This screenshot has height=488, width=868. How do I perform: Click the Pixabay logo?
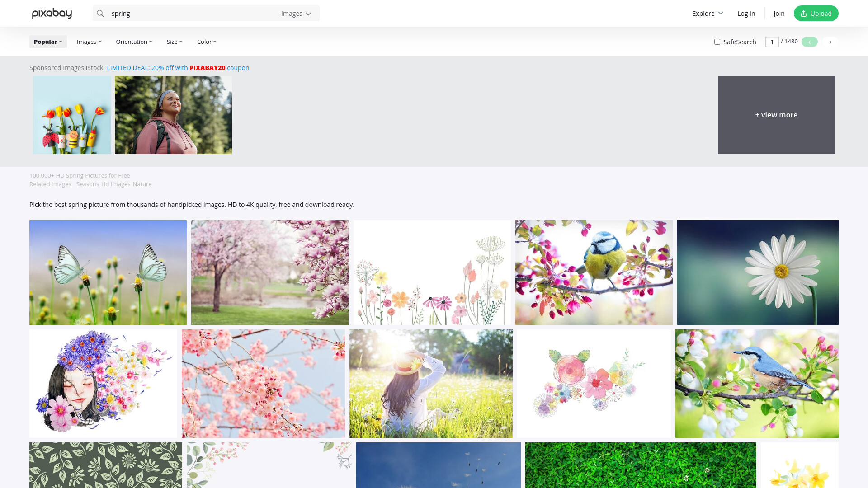tap(52, 14)
